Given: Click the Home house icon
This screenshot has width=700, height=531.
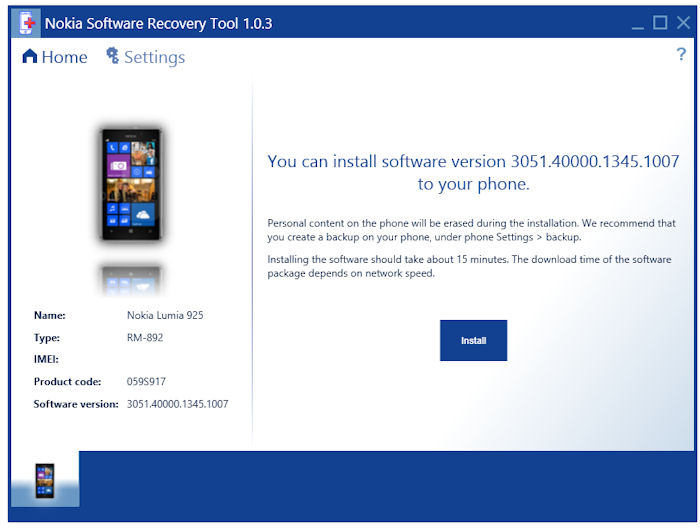Looking at the screenshot, I should [x=30, y=56].
